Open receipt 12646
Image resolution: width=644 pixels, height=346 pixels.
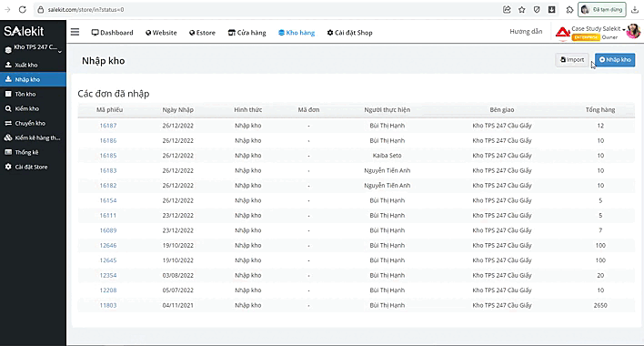pos(108,245)
